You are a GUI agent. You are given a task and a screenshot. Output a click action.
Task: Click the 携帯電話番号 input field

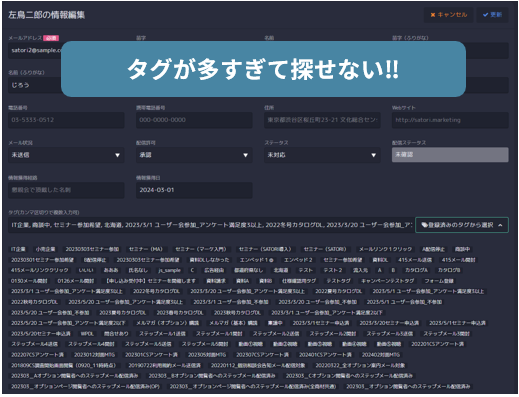tap(194, 120)
